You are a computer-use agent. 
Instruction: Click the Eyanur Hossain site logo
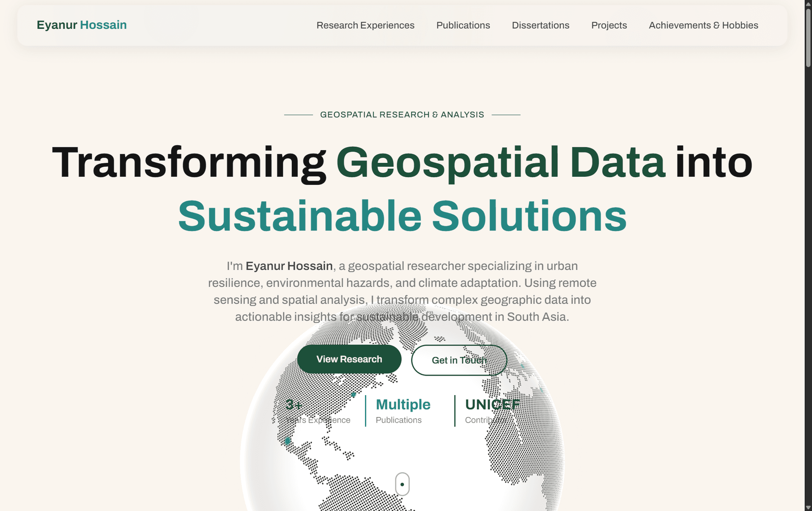click(x=82, y=25)
